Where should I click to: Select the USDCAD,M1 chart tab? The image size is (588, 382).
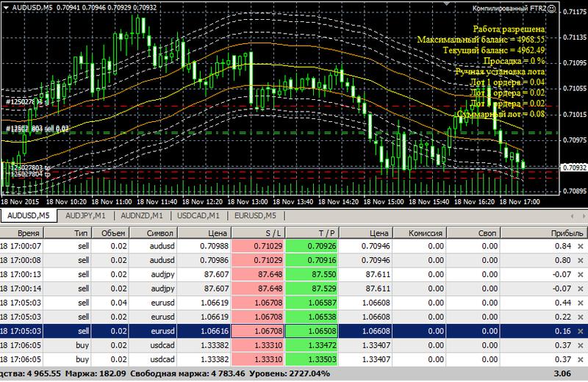coord(197,215)
